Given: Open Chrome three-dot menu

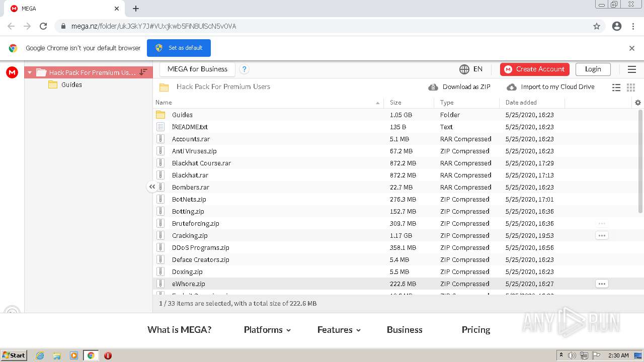Looking at the screenshot, I should 633,26.
